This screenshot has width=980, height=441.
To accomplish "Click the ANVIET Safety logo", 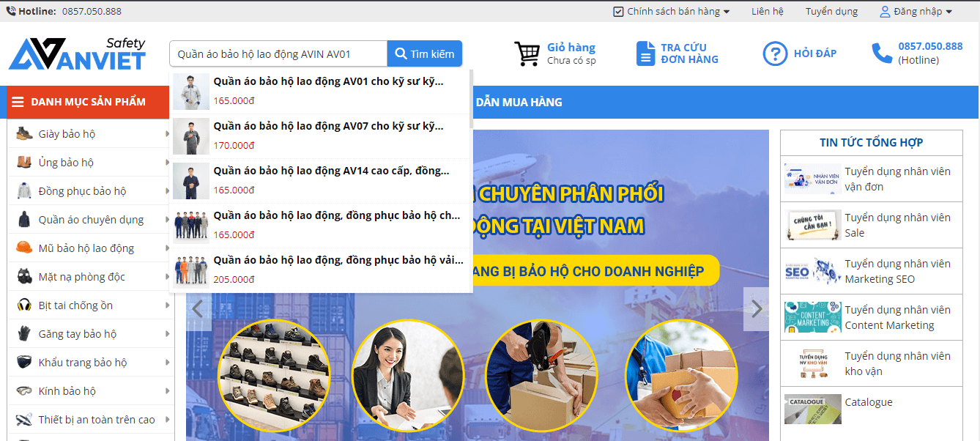I will pos(77,54).
